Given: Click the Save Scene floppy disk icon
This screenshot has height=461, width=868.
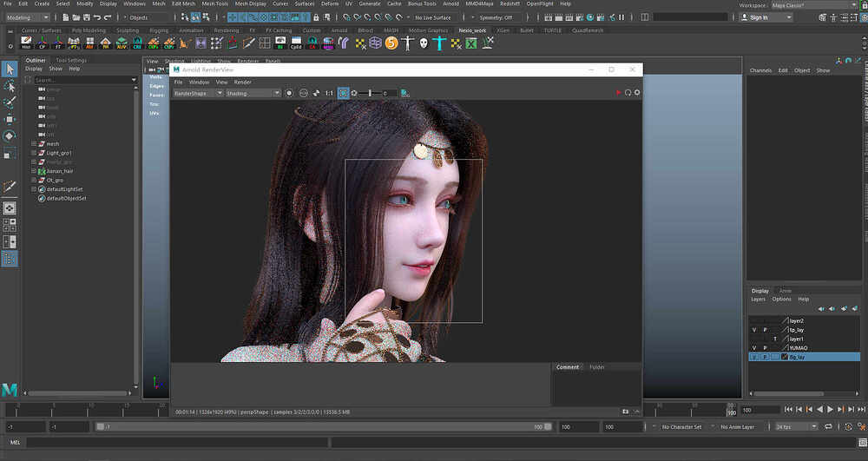Looking at the screenshot, I should pyautogui.click(x=86, y=17).
